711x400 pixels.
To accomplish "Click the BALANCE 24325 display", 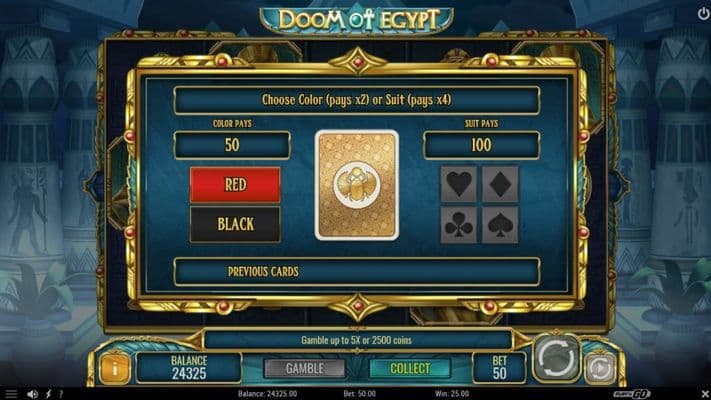I will [189, 367].
